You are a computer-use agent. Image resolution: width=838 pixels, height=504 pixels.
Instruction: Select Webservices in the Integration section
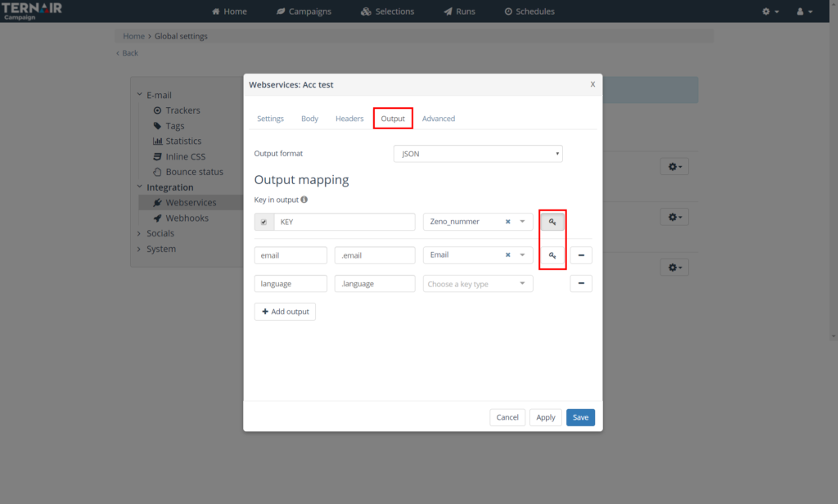click(191, 203)
